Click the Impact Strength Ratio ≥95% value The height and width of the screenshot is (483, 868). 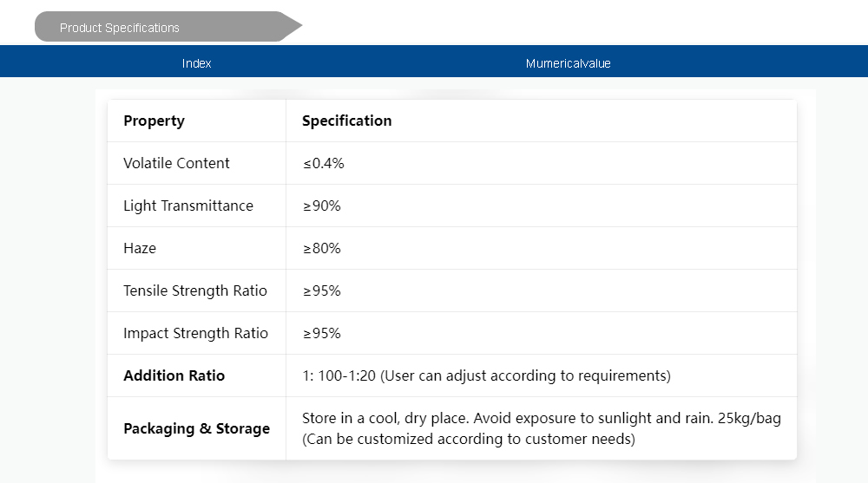[x=321, y=333]
